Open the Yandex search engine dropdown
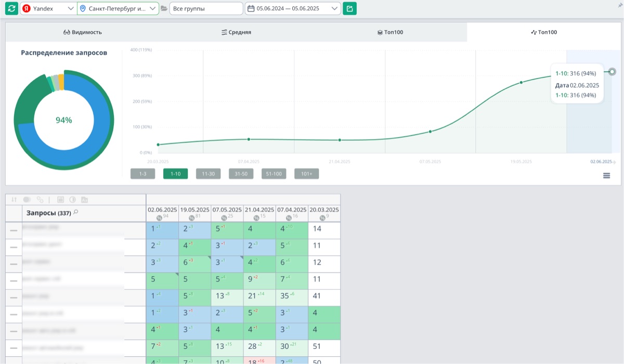 48,8
